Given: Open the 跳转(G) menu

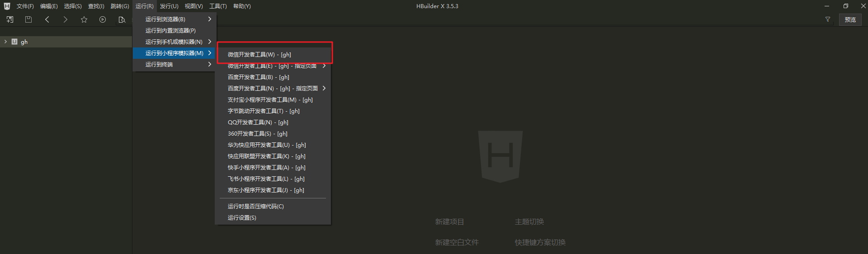Looking at the screenshot, I should click(x=120, y=6).
